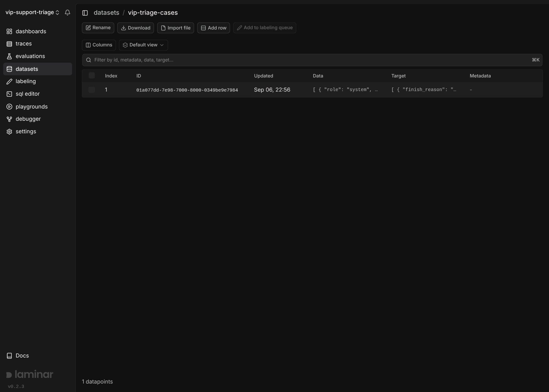The width and height of the screenshot is (549, 392).
Task: Collapse the sidebar panel toggle icon
Action: coord(85,13)
